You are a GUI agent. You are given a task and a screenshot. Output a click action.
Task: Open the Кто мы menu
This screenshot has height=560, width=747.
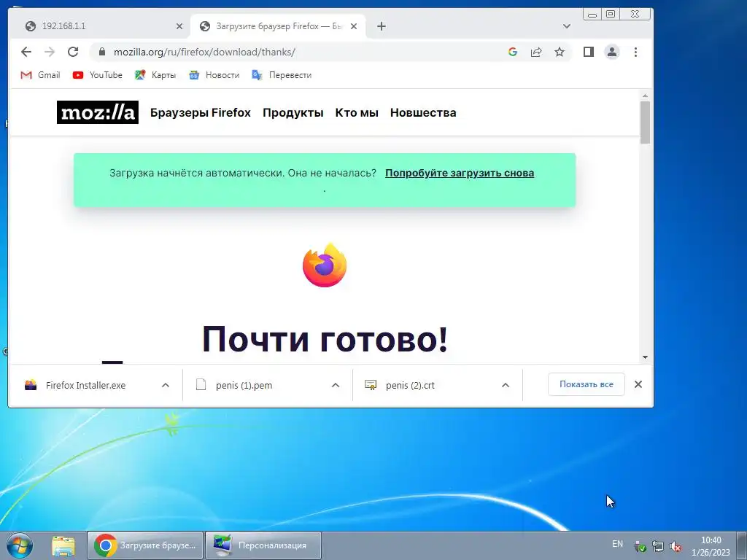pos(357,113)
